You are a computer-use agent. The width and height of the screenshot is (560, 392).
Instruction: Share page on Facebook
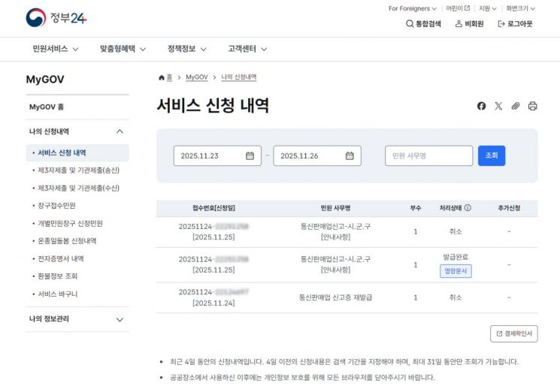(481, 106)
